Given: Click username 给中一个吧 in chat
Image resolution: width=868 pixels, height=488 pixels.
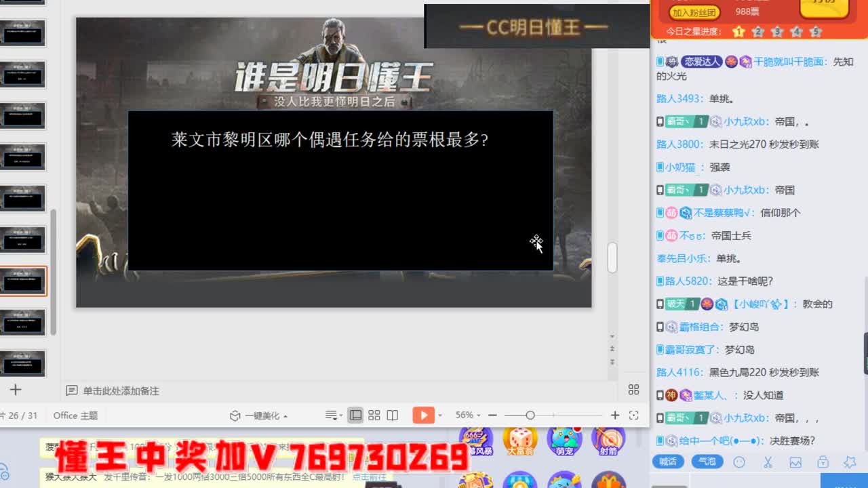Looking at the screenshot, I should 719,441.
